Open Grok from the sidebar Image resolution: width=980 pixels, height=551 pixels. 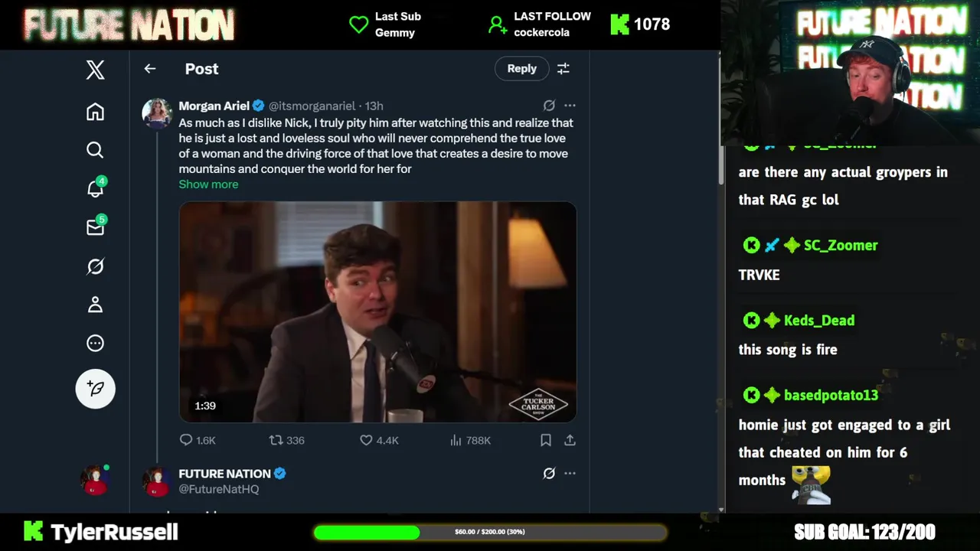(x=95, y=266)
